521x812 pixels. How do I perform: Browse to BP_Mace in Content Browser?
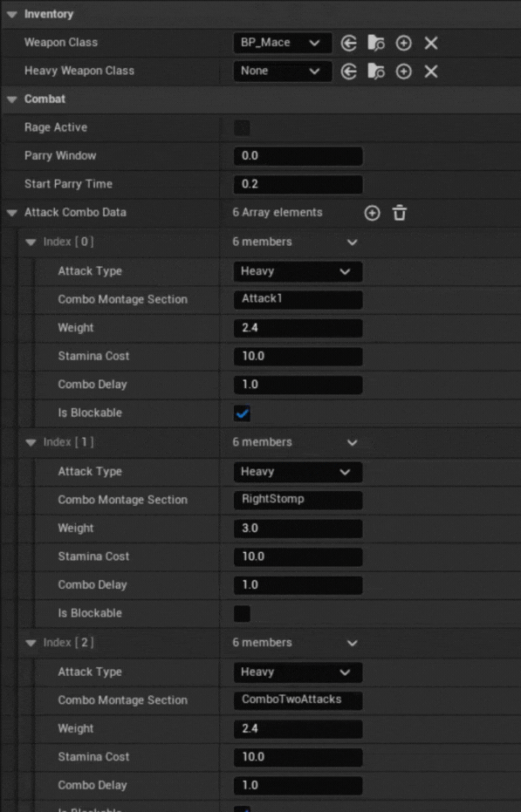tap(375, 43)
